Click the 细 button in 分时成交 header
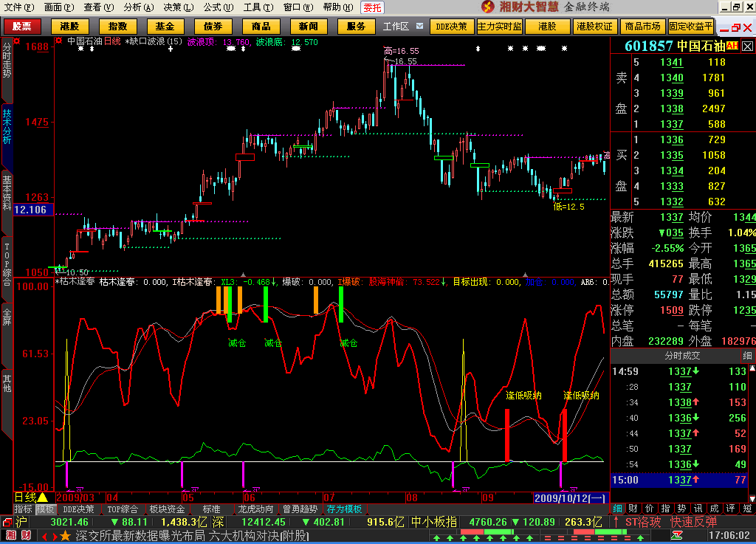 (747, 356)
